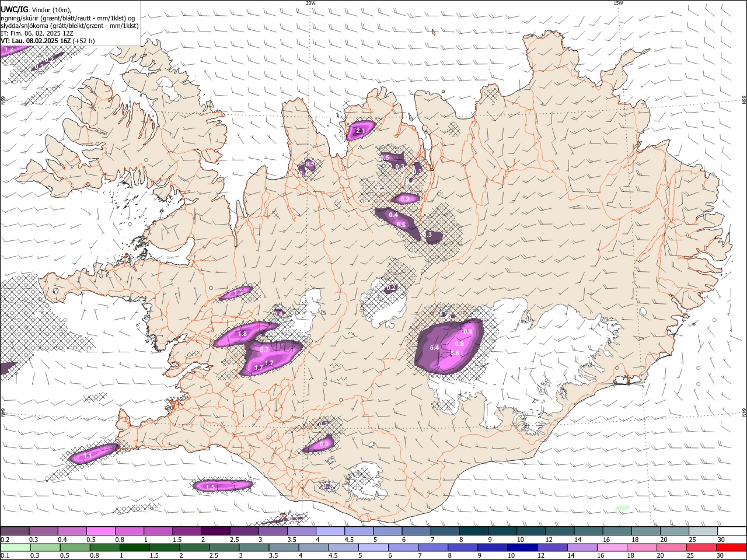This screenshot has height=560, width=747.
Task: Click the "VT: Lau. 08.02.2025 16Z (+52 h)" line
Action: (x=48, y=41)
